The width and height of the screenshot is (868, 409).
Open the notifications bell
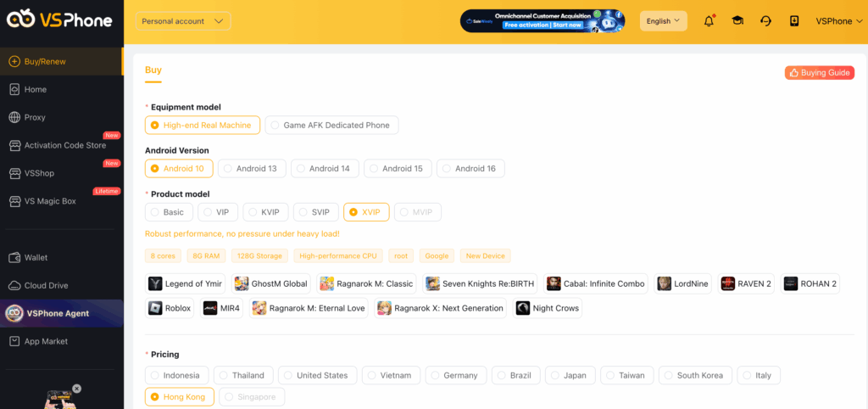[709, 21]
